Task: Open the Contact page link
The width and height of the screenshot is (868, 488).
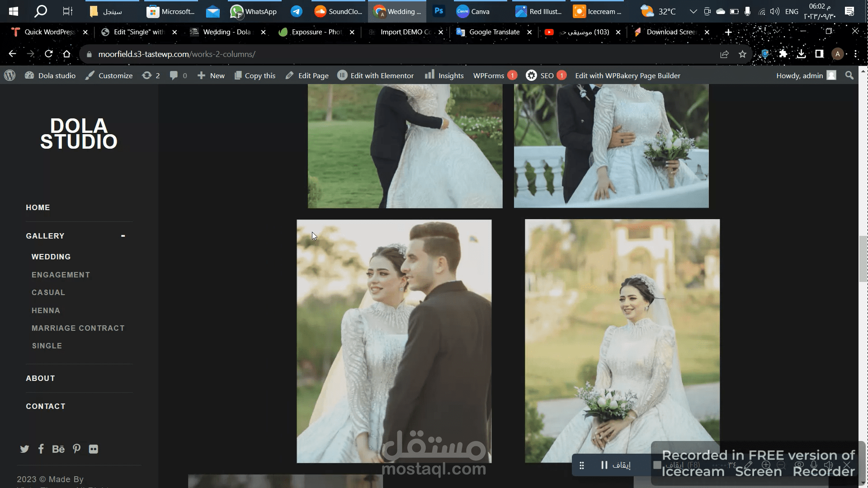Action: (x=46, y=406)
